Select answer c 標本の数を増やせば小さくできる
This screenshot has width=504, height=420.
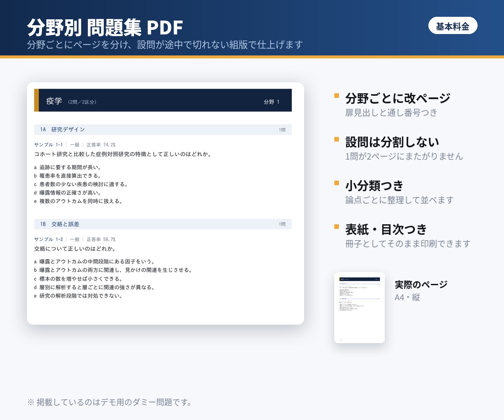pyautogui.click(x=78, y=279)
